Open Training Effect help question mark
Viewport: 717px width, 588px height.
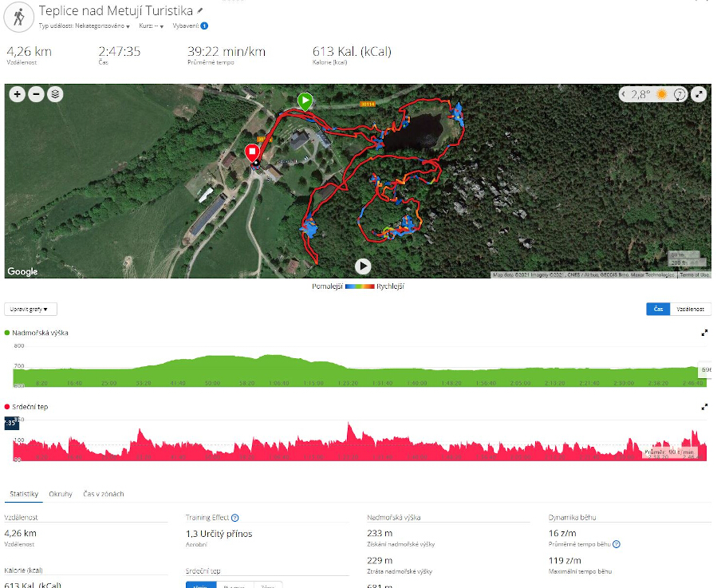235,518
